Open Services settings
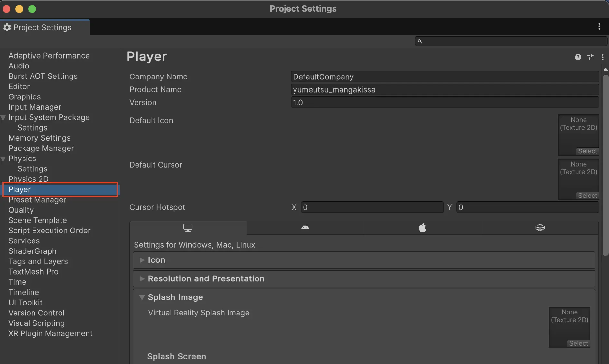Screen dimensions: 609x364 click(24, 241)
